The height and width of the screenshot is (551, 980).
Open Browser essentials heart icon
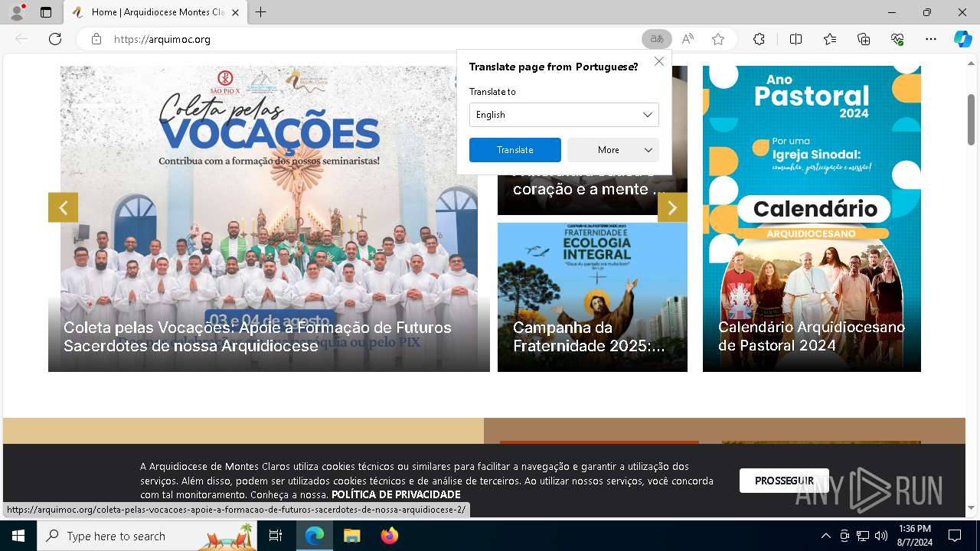tap(897, 39)
